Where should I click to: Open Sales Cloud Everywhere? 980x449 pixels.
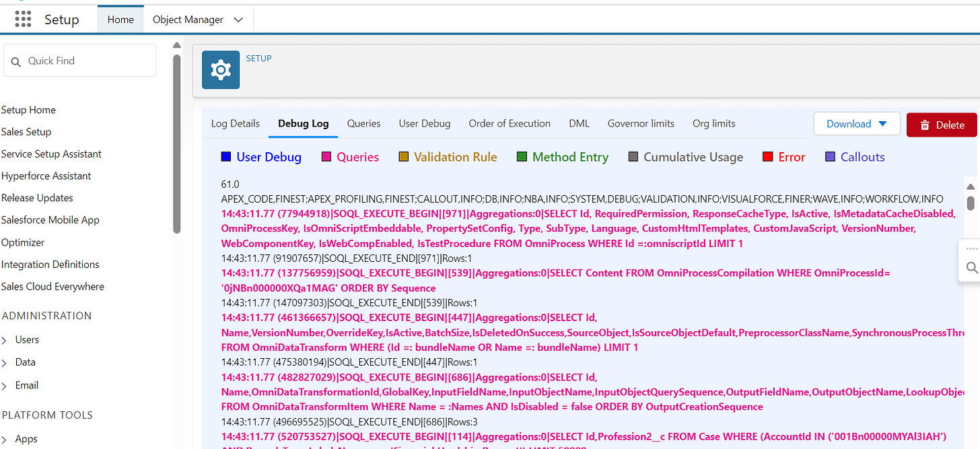click(53, 287)
